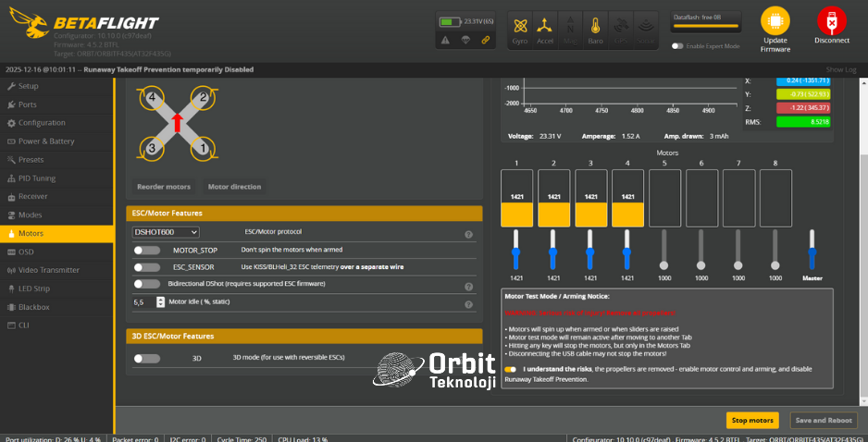Open the PID Tuning tab
Screen dimensions: 868x442
37,178
